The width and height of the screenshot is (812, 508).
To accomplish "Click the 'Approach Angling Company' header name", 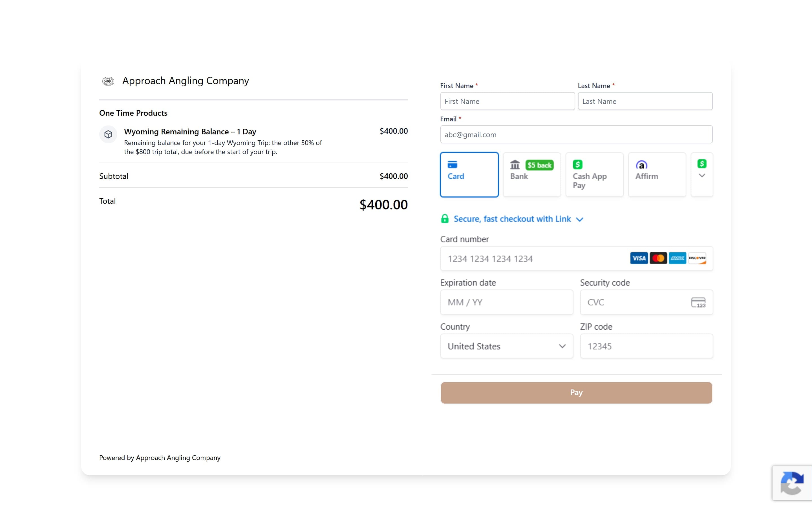I will [x=186, y=81].
